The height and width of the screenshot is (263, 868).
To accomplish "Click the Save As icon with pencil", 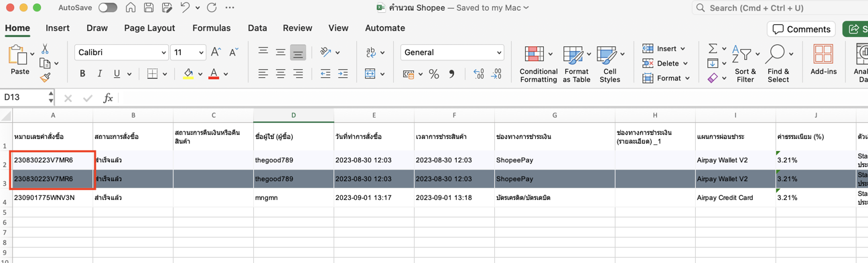I will tap(167, 8).
